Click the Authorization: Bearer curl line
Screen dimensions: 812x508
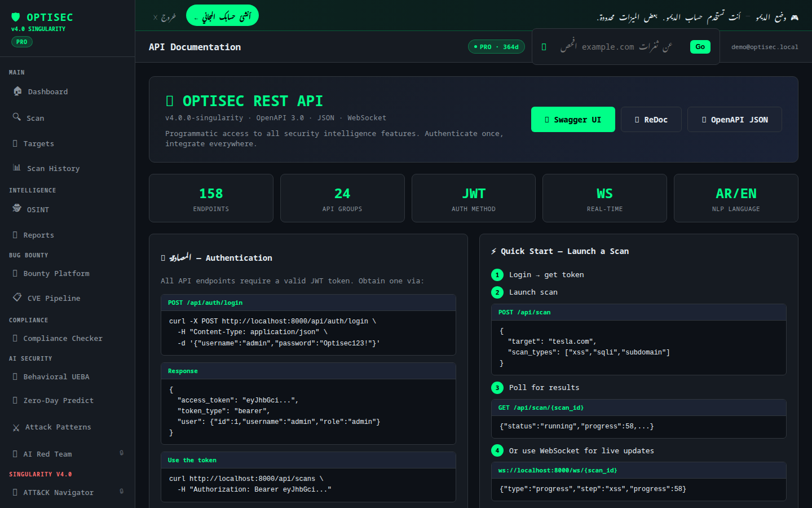click(254, 489)
